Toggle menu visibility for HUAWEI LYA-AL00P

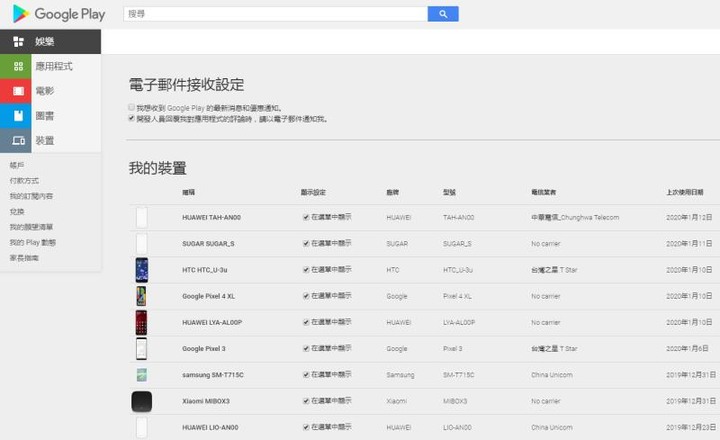click(306, 322)
